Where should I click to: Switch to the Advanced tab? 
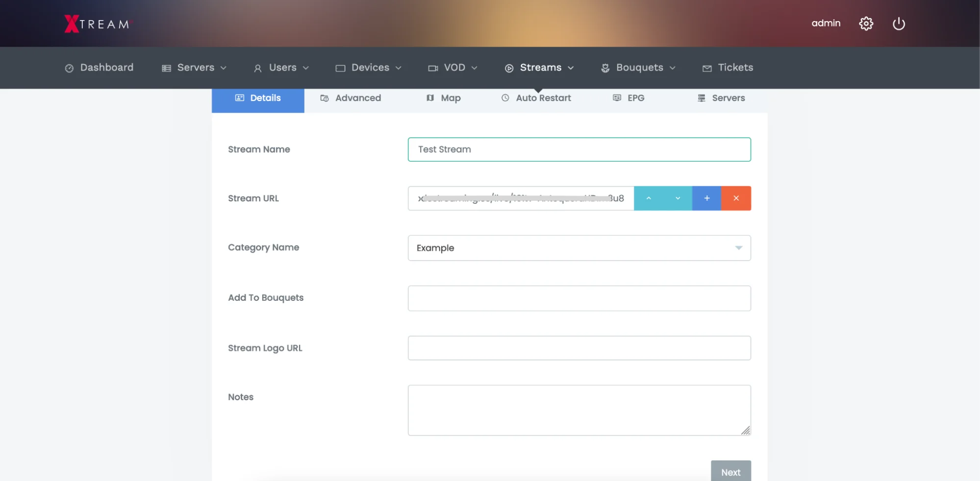pos(351,98)
